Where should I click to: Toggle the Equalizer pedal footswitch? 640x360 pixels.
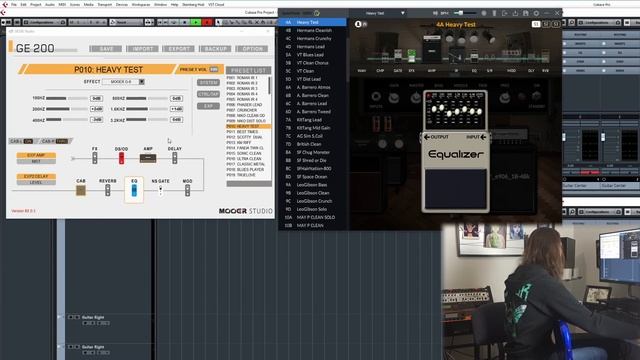coord(456,189)
